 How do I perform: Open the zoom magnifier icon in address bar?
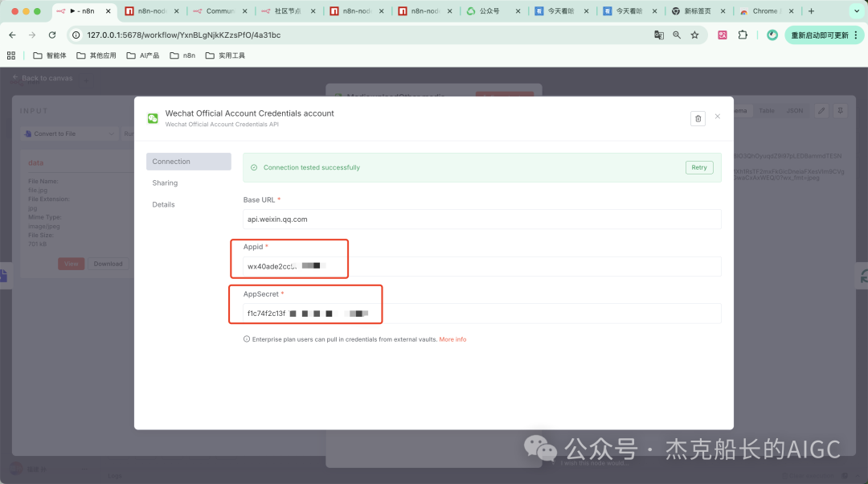tap(677, 35)
